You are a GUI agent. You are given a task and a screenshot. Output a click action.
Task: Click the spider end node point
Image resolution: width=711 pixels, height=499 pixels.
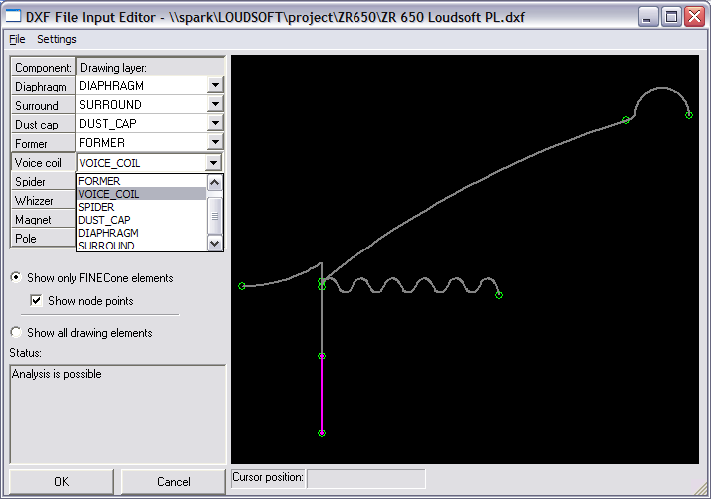[499, 295]
